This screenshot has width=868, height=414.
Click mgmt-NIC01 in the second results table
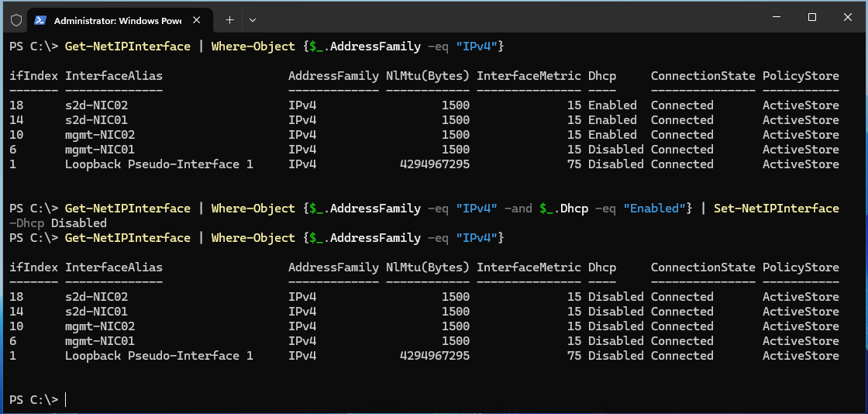(x=100, y=341)
